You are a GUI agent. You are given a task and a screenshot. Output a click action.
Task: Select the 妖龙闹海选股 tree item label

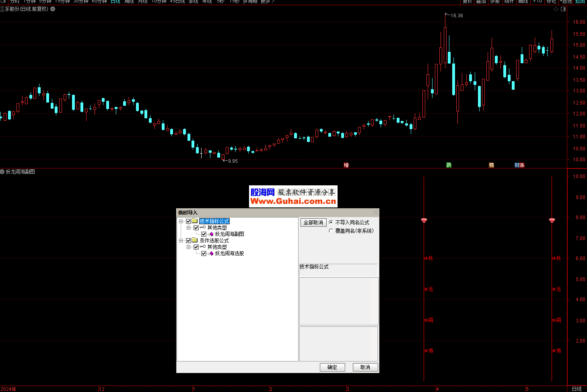pos(229,253)
